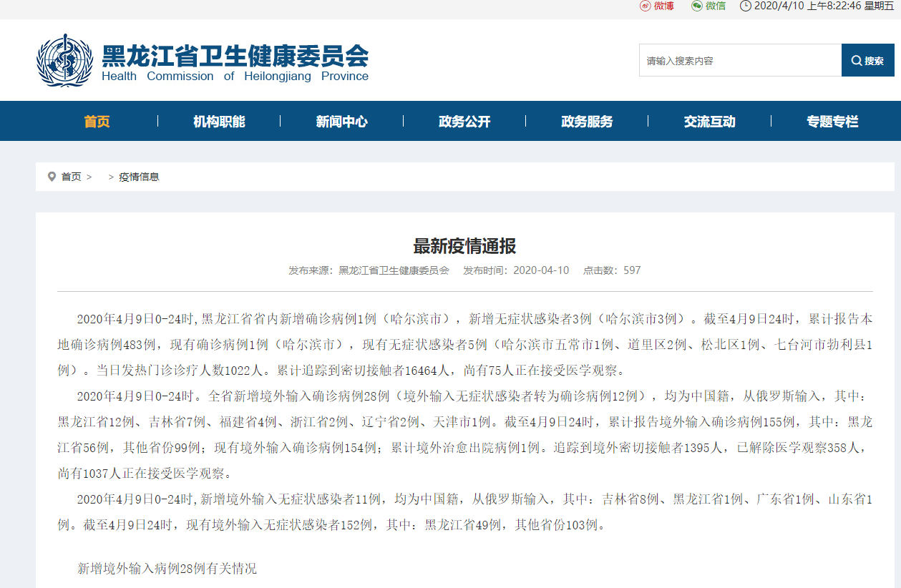
Task: Click the clock icon beside date
Action: [745, 6]
